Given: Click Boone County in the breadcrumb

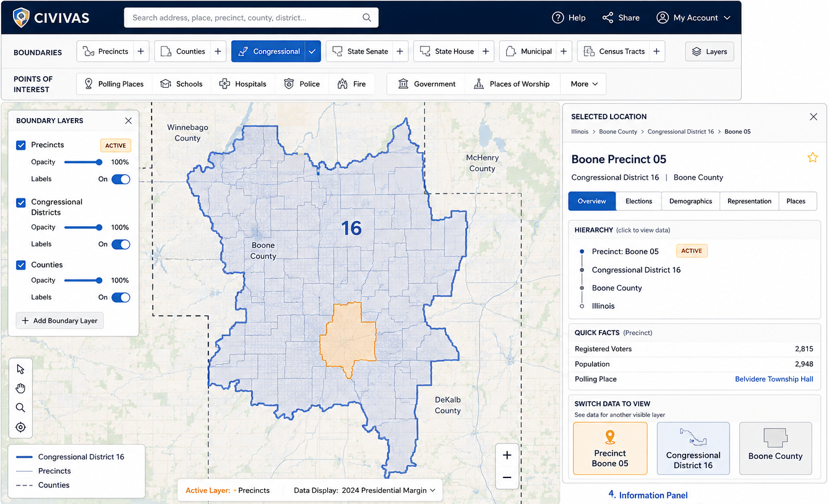Looking at the screenshot, I should click(618, 132).
